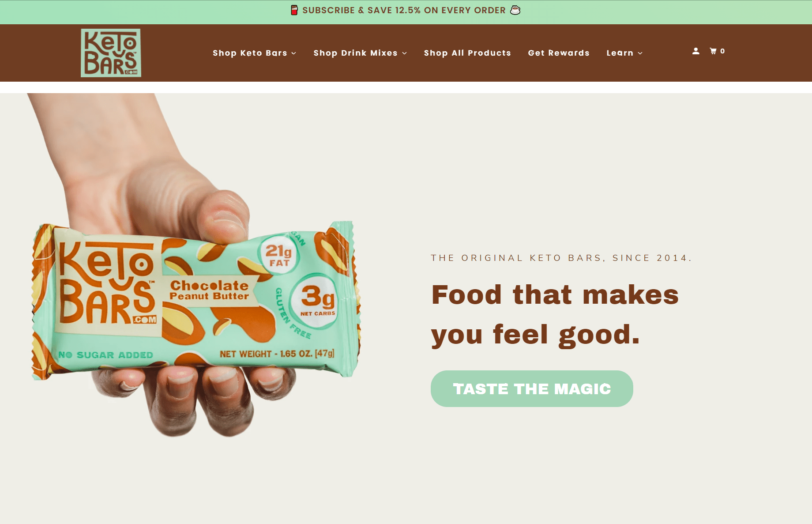Click the Keto Bars logo

(x=111, y=53)
